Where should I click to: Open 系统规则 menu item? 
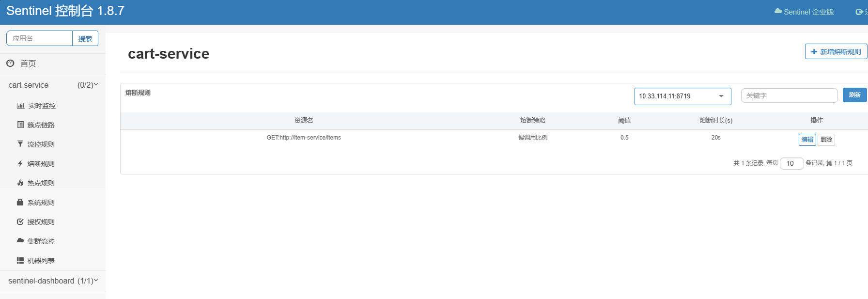point(41,203)
